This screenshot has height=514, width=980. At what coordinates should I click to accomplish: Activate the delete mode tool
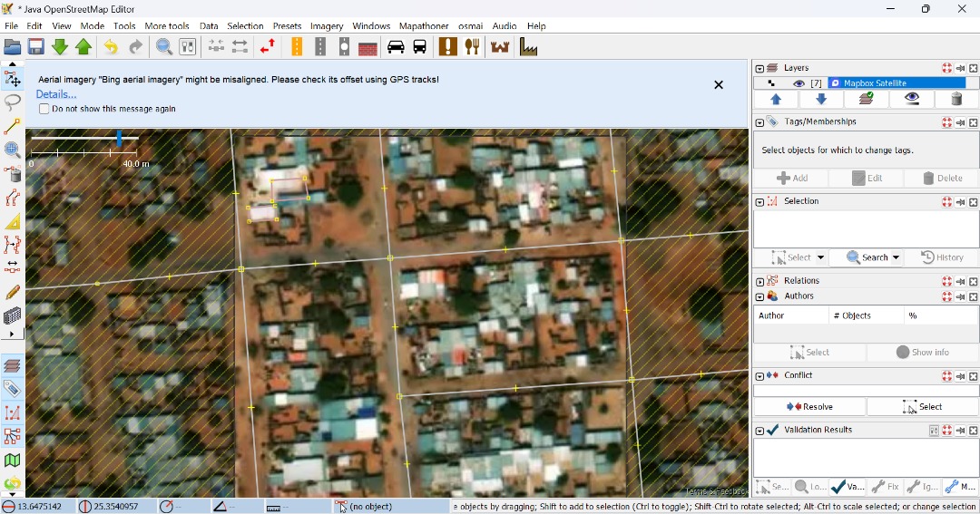coord(12,173)
